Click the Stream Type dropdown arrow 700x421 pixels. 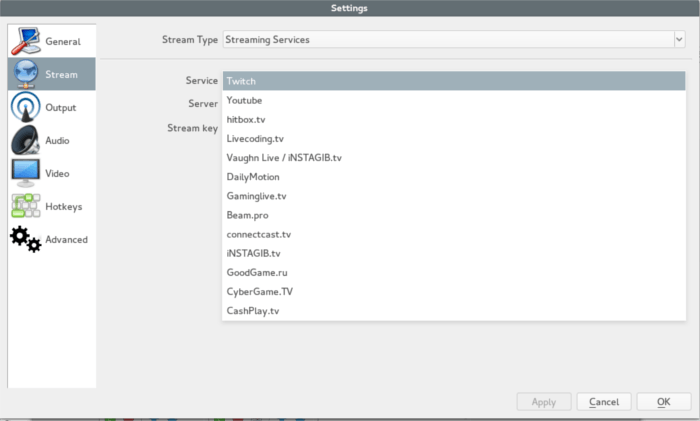tap(679, 39)
